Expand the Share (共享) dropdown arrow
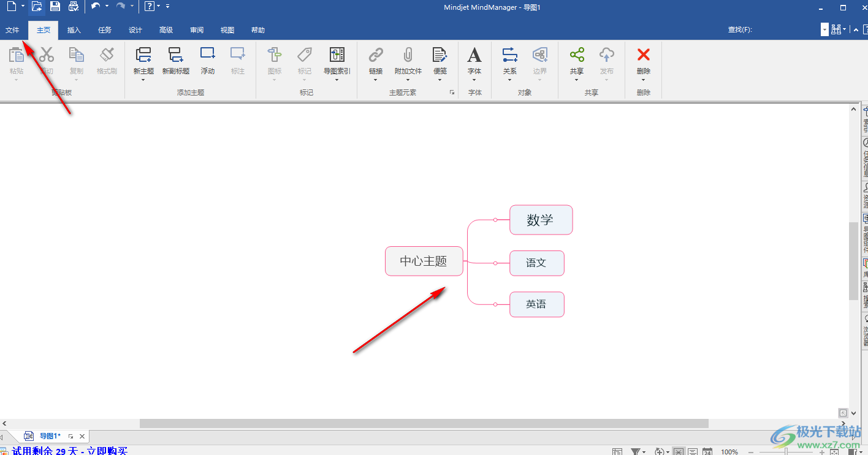868x455 pixels. point(577,80)
